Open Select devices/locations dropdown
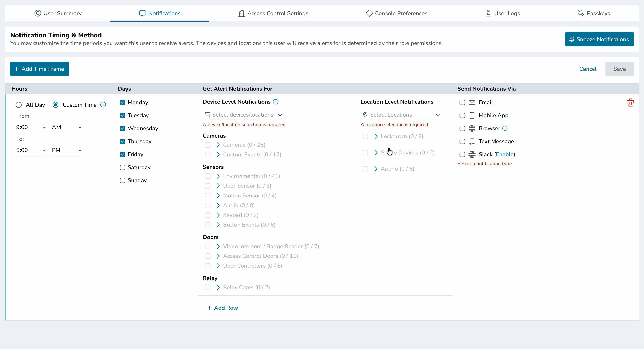The image size is (644, 349). click(x=243, y=115)
